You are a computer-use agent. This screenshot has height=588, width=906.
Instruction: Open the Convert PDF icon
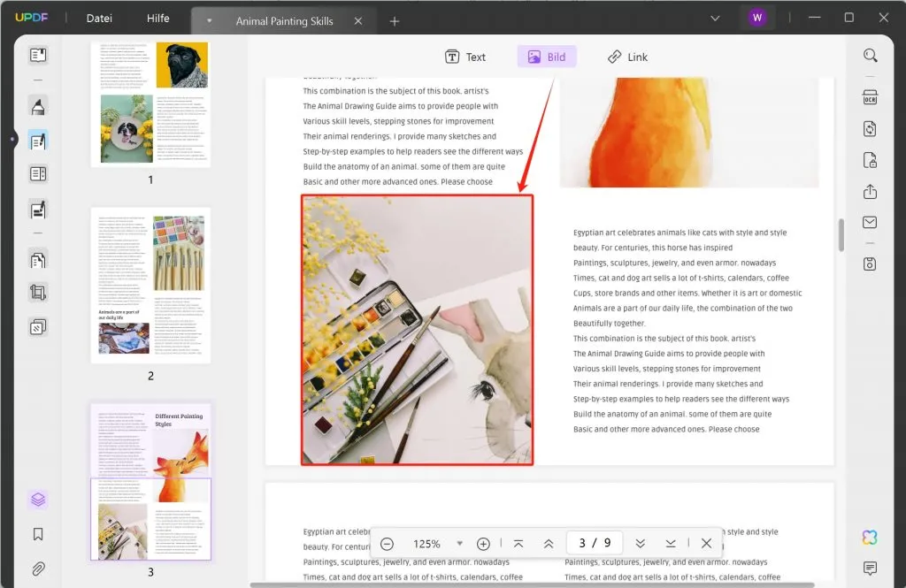[x=871, y=128]
